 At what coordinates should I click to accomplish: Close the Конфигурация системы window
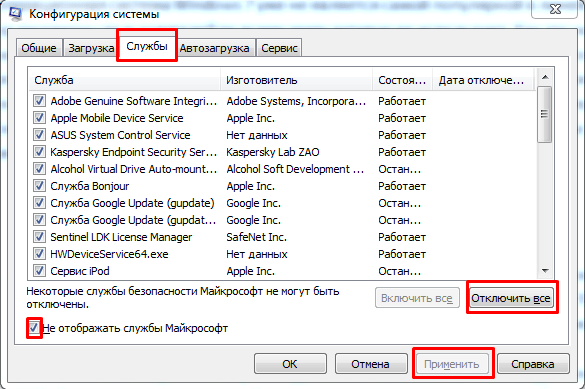pyautogui.click(x=555, y=9)
